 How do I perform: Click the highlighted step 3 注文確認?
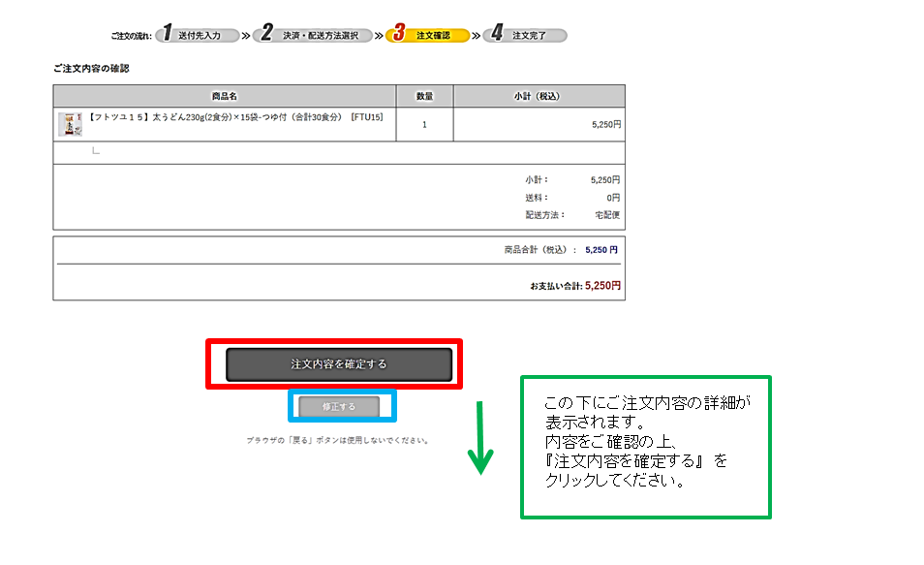coord(427,35)
